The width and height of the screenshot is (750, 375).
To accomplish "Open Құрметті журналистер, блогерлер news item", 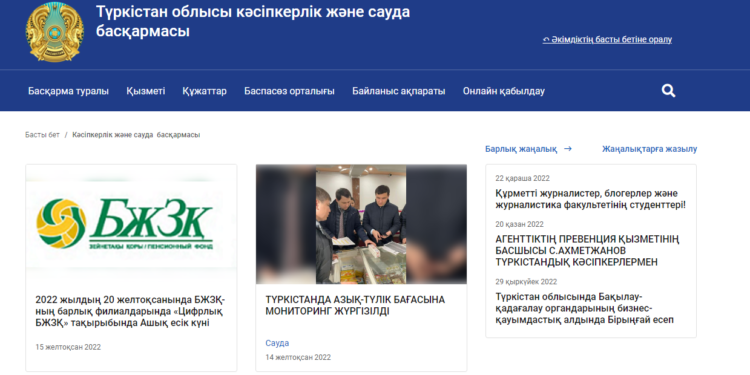I will [x=591, y=199].
